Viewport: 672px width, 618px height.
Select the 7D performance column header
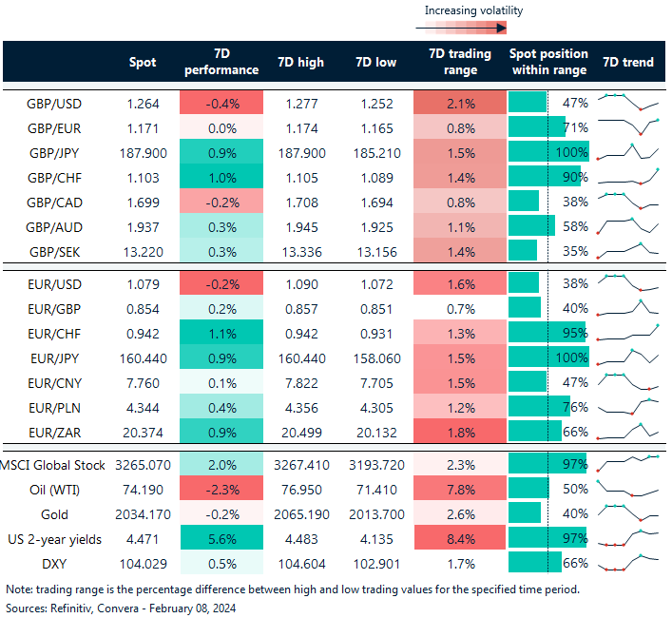coord(221,62)
